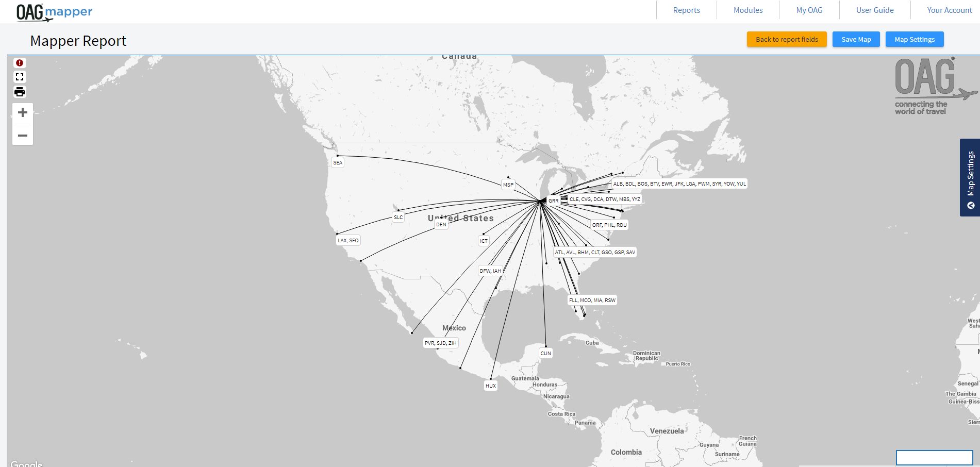The width and height of the screenshot is (980, 467).
Task: Expand the vertical Map Settings side panel
Action: click(x=970, y=177)
